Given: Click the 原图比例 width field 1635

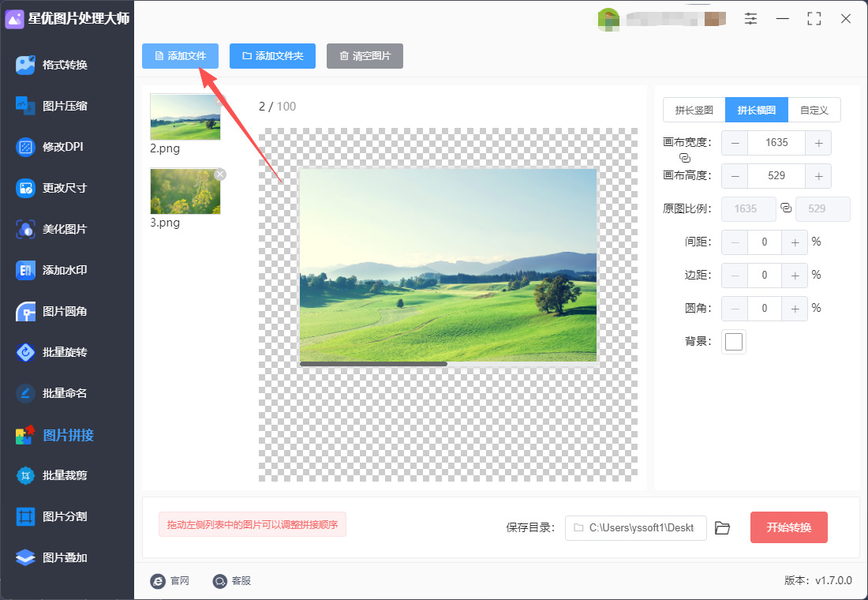Looking at the screenshot, I should [x=748, y=209].
